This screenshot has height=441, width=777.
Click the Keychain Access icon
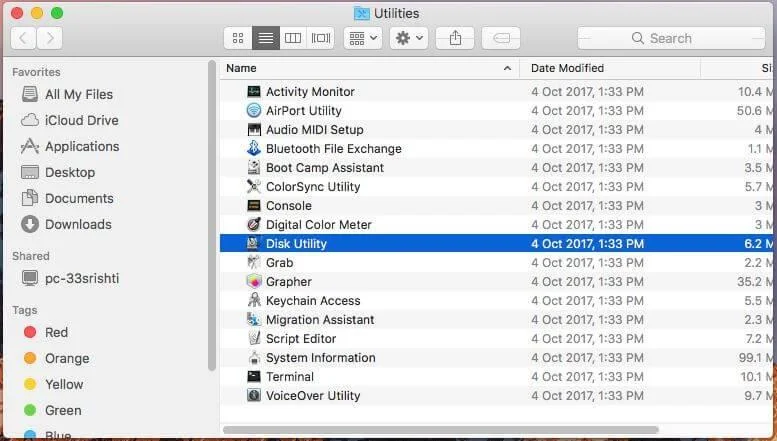pos(254,301)
